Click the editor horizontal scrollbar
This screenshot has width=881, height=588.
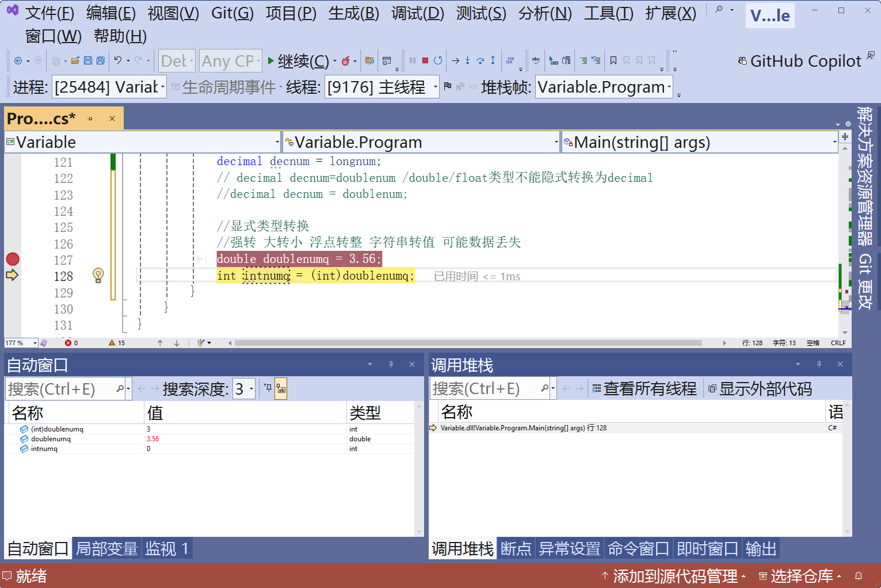point(468,343)
